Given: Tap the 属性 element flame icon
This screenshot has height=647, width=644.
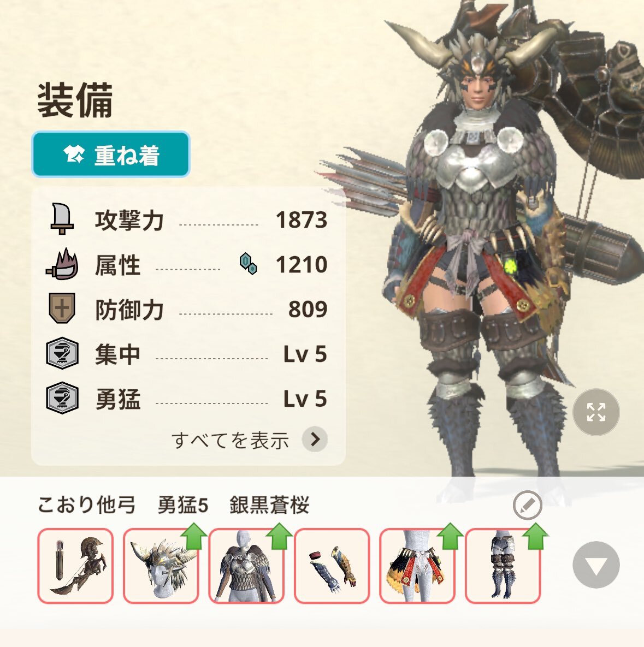Looking at the screenshot, I should (x=62, y=264).
